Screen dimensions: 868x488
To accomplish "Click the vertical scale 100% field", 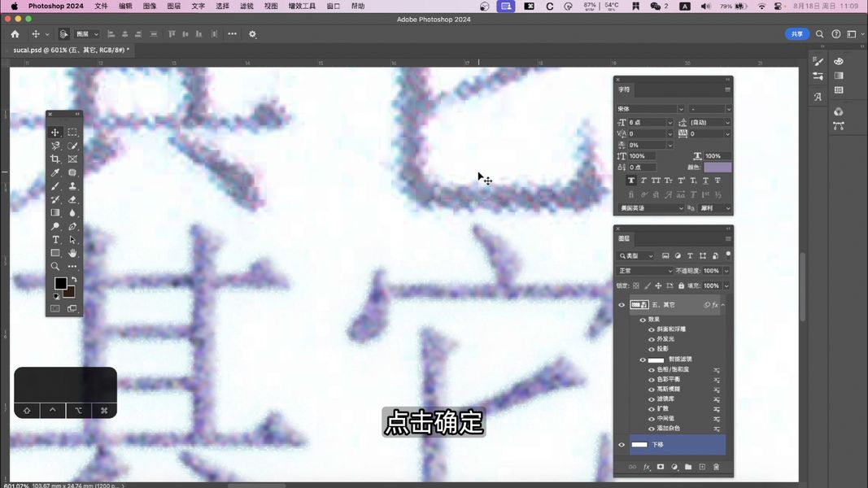I will [642, 156].
